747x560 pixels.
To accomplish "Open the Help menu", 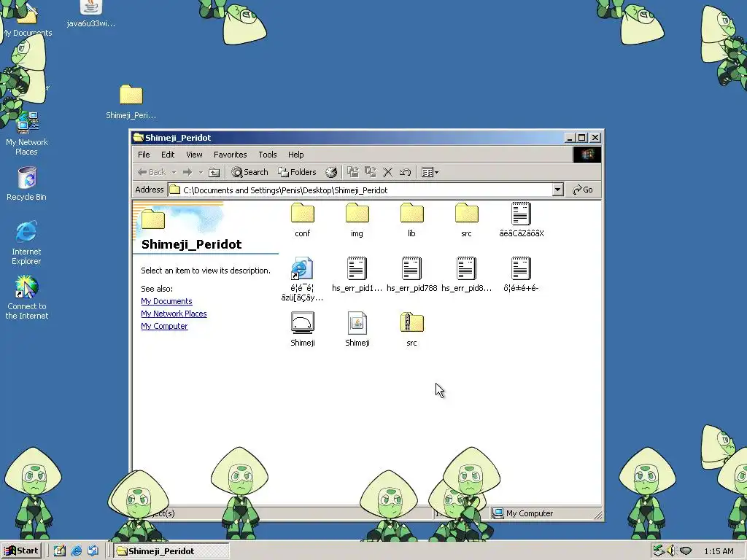I will (x=296, y=155).
